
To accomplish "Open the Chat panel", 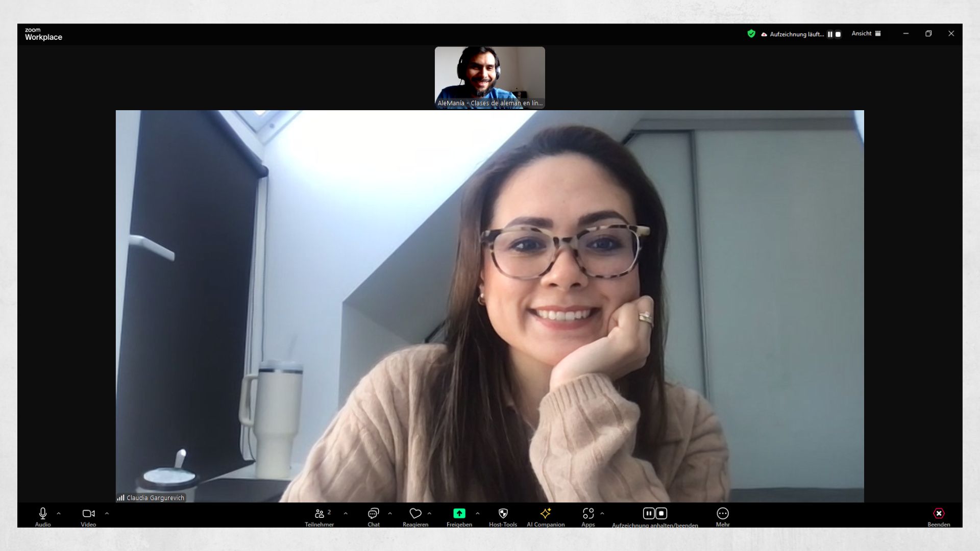I will coord(374,514).
